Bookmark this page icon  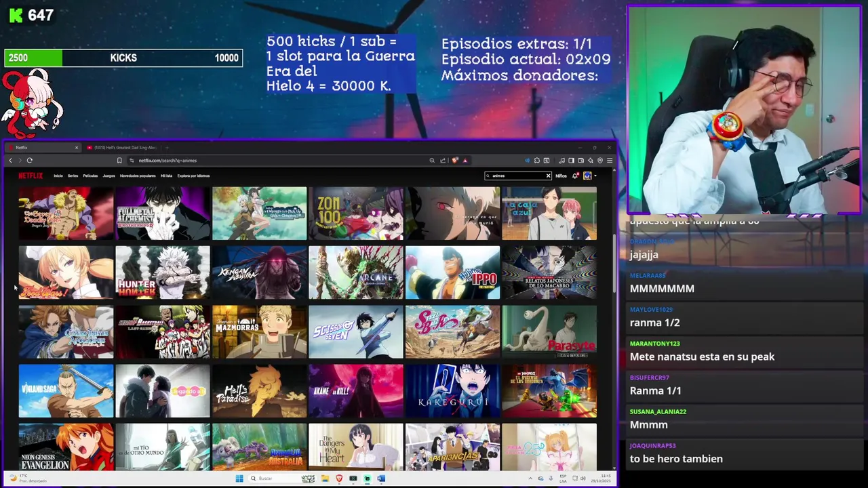click(119, 161)
